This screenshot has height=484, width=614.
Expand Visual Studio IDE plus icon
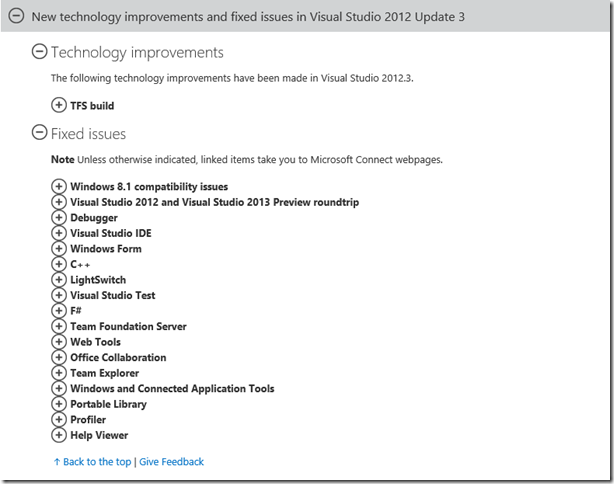59,233
